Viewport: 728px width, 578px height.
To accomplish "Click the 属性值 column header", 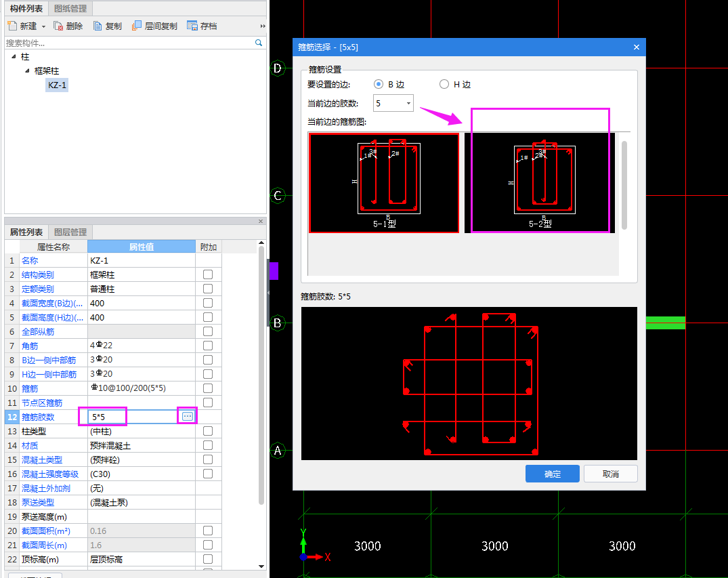I will [142, 247].
